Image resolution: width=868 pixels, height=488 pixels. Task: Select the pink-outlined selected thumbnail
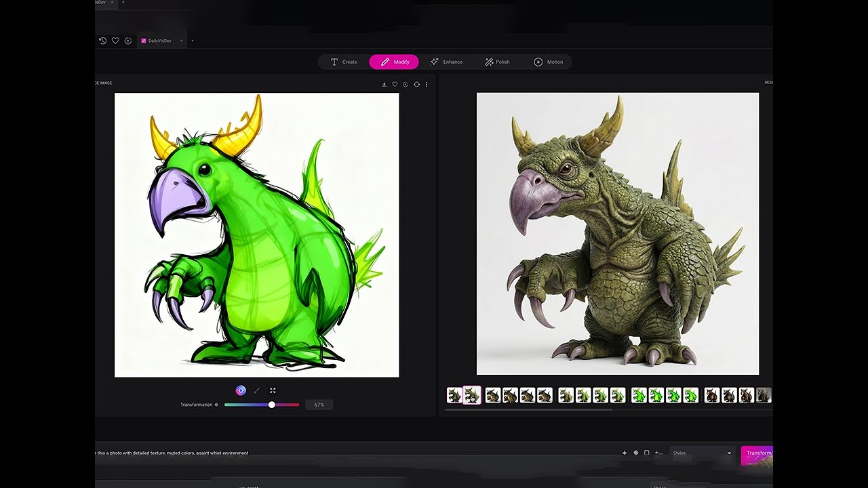(472, 395)
